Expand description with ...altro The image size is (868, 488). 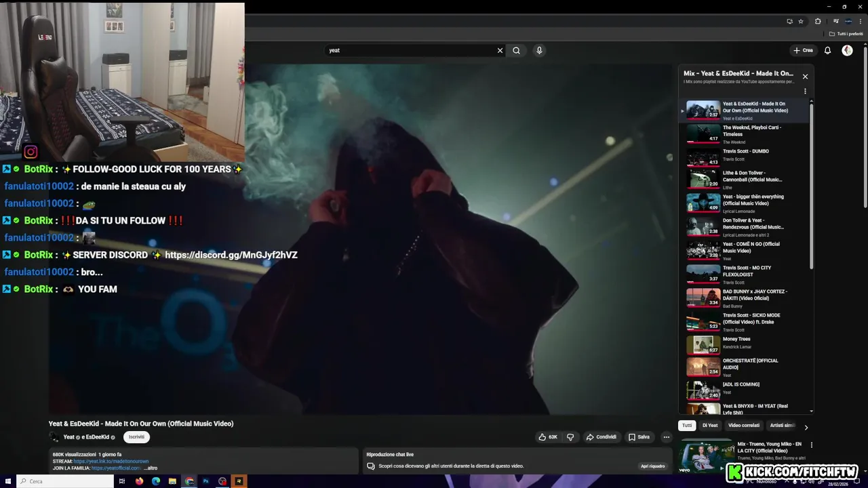151,468
